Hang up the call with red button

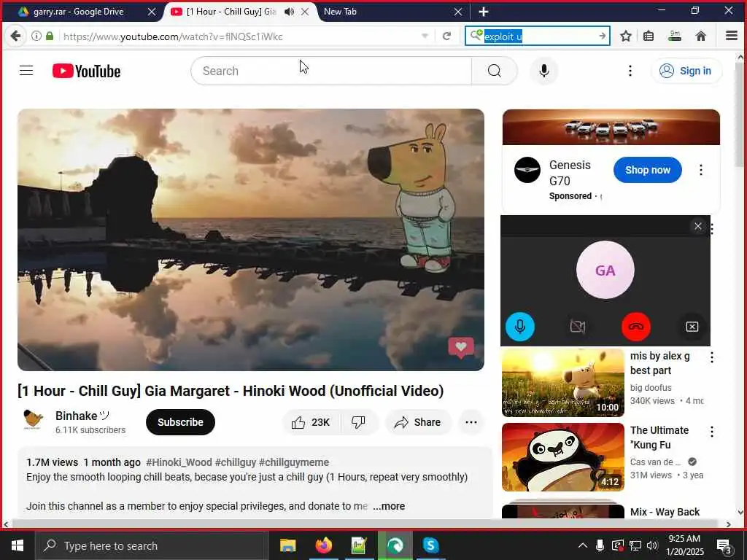(x=635, y=327)
